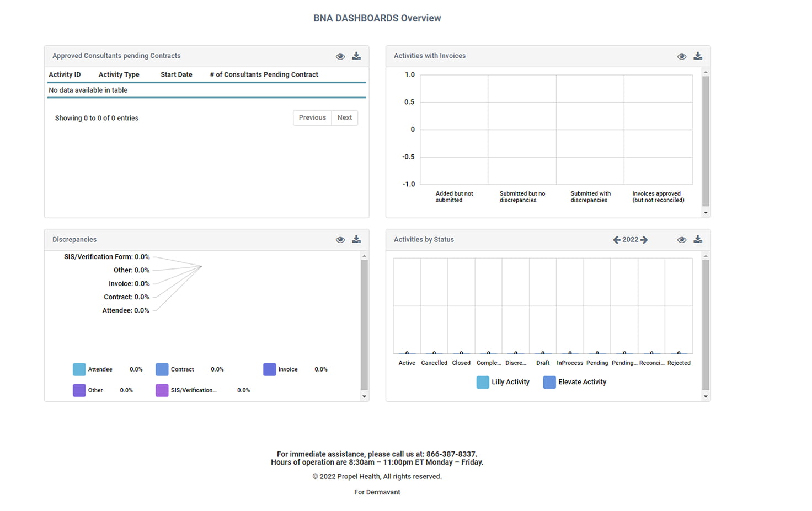Toggle Lilly Activity legend swatch

(x=483, y=382)
